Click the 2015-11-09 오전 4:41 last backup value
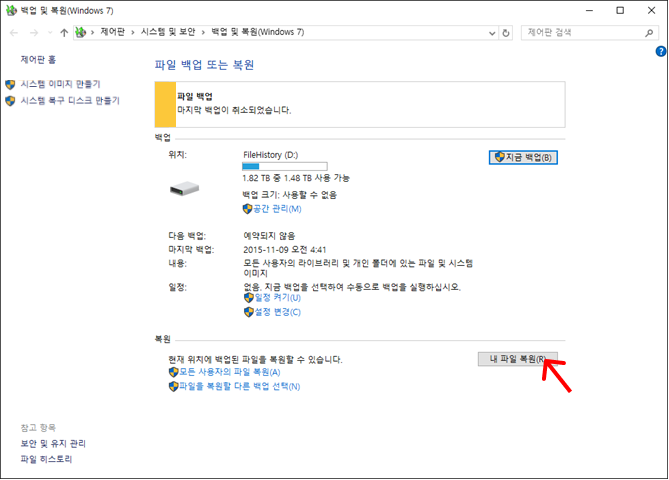This screenshot has width=669, height=480. pyautogui.click(x=285, y=250)
